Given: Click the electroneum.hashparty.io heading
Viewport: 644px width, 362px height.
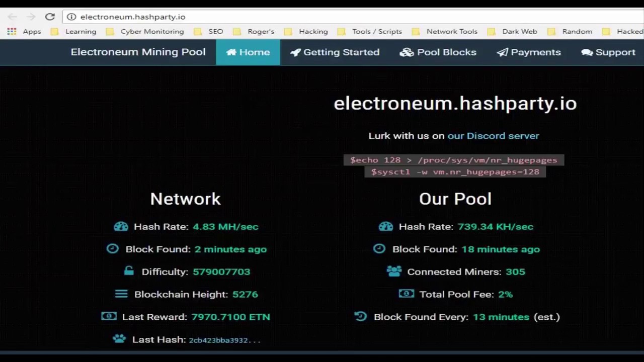Looking at the screenshot, I should pos(455,103).
